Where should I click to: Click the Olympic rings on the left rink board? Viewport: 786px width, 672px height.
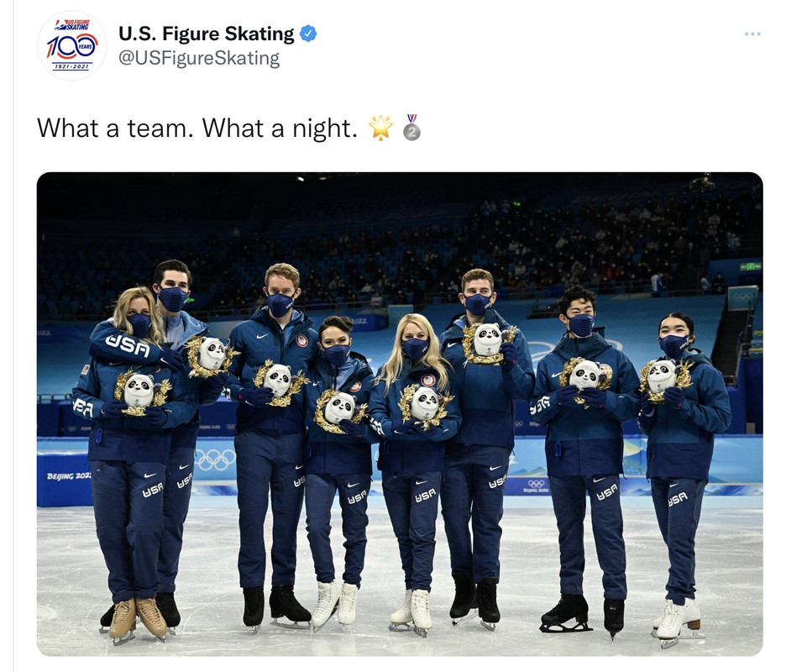point(215,459)
